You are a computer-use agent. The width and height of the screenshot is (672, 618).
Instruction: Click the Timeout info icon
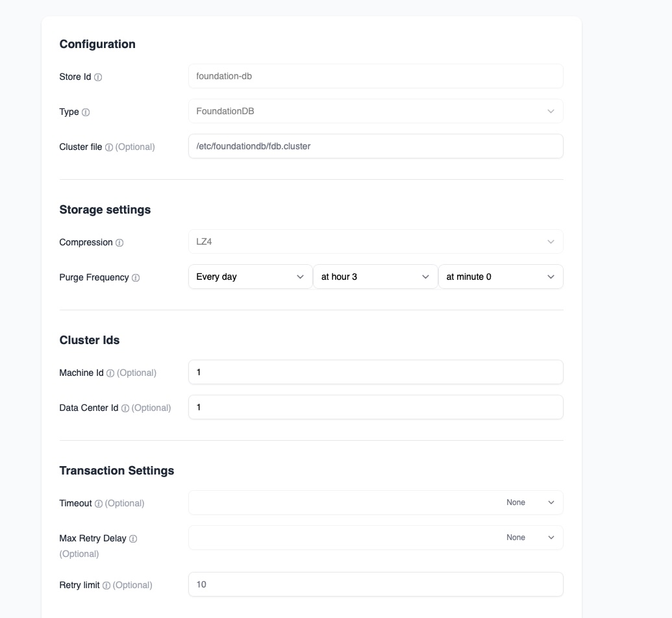point(99,504)
